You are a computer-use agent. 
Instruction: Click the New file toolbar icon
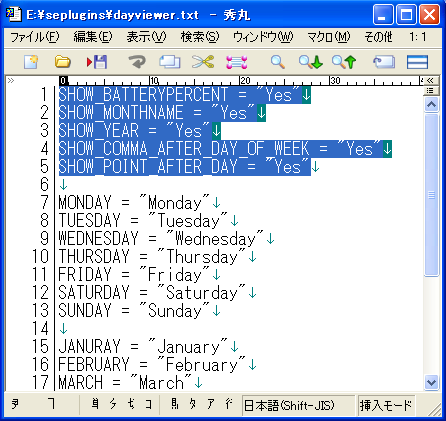pos(31,62)
